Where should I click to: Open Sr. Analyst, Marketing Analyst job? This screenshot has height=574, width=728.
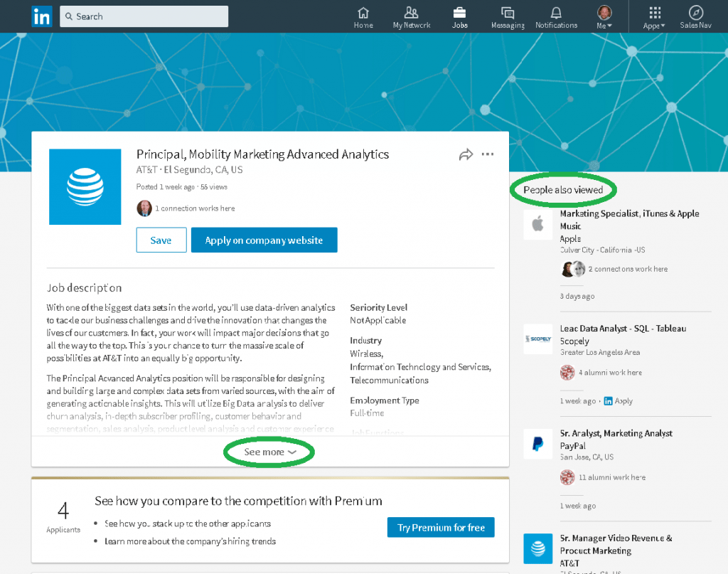tap(616, 433)
